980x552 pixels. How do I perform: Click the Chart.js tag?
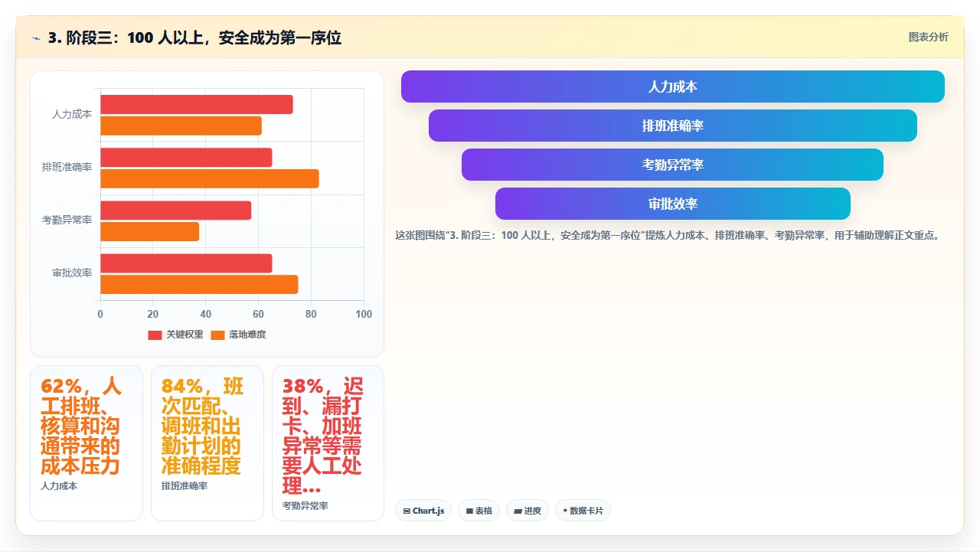[423, 511]
